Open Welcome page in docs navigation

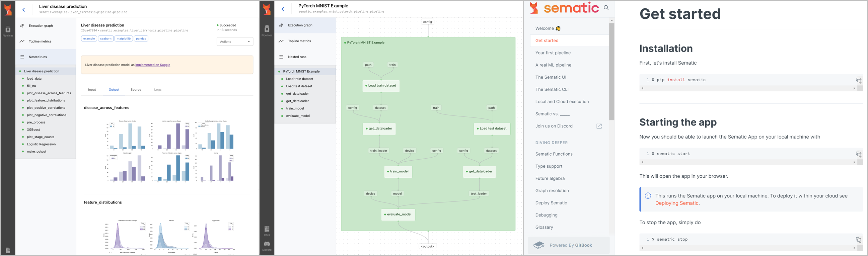569,28
